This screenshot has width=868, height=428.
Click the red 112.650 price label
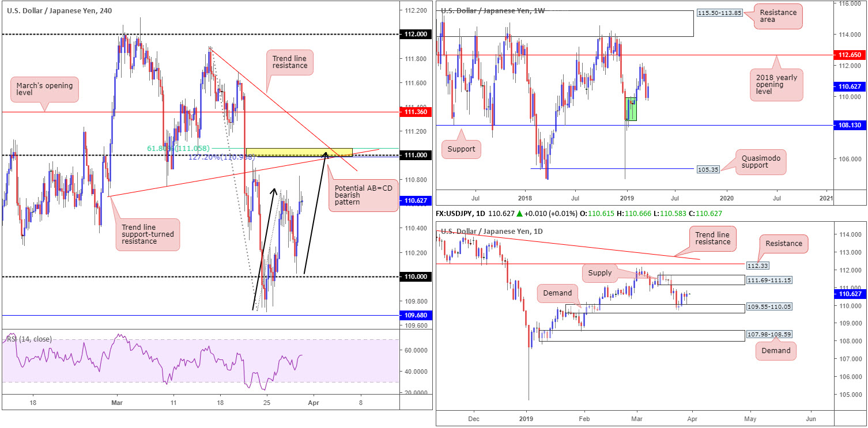(x=850, y=54)
